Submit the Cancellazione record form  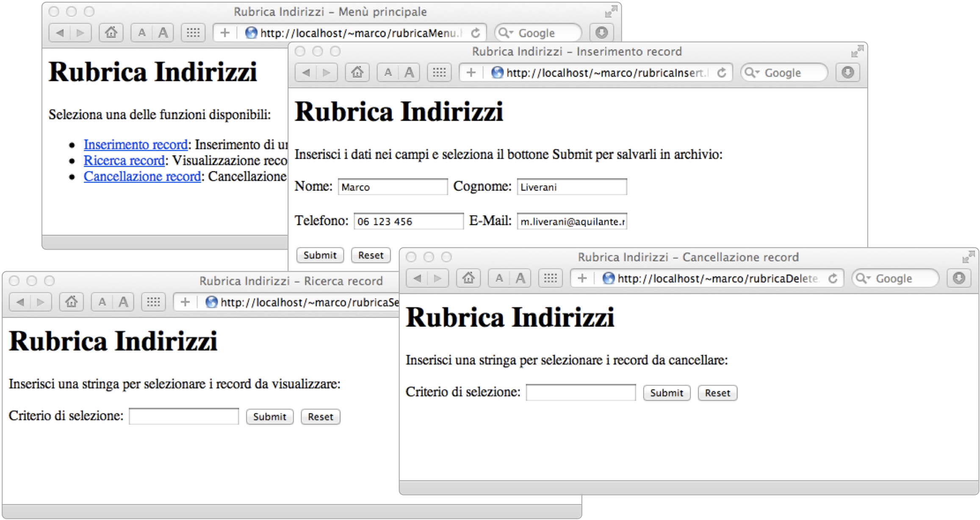667,393
